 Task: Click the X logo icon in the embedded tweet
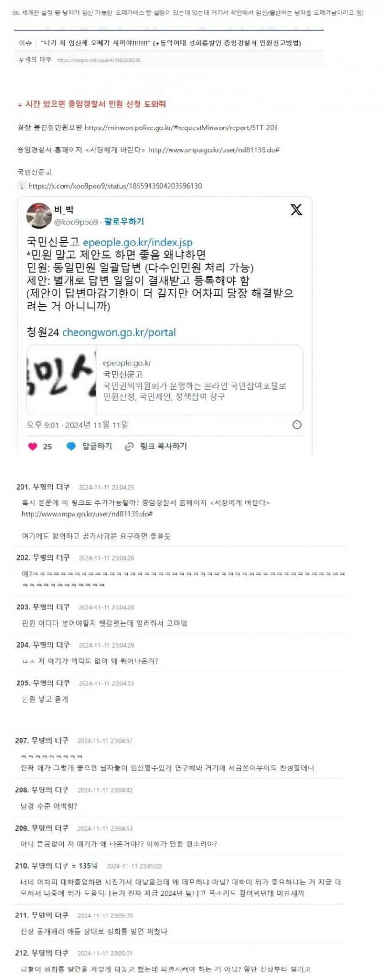tap(296, 210)
